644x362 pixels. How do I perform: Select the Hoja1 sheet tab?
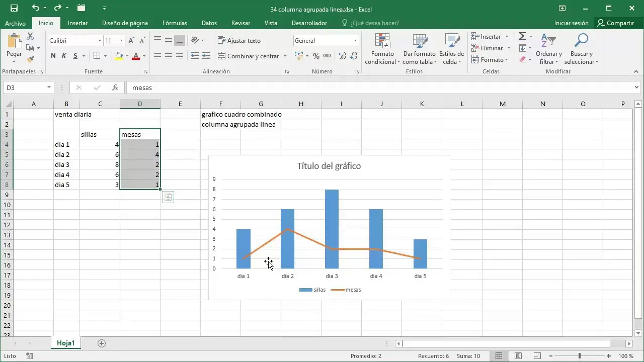(x=65, y=343)
